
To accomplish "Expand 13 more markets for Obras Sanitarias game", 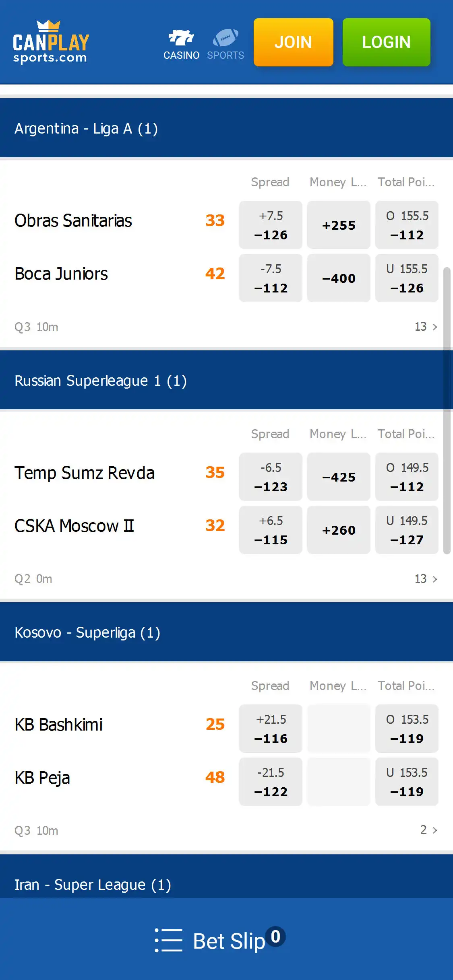I will tap(426, 327).
